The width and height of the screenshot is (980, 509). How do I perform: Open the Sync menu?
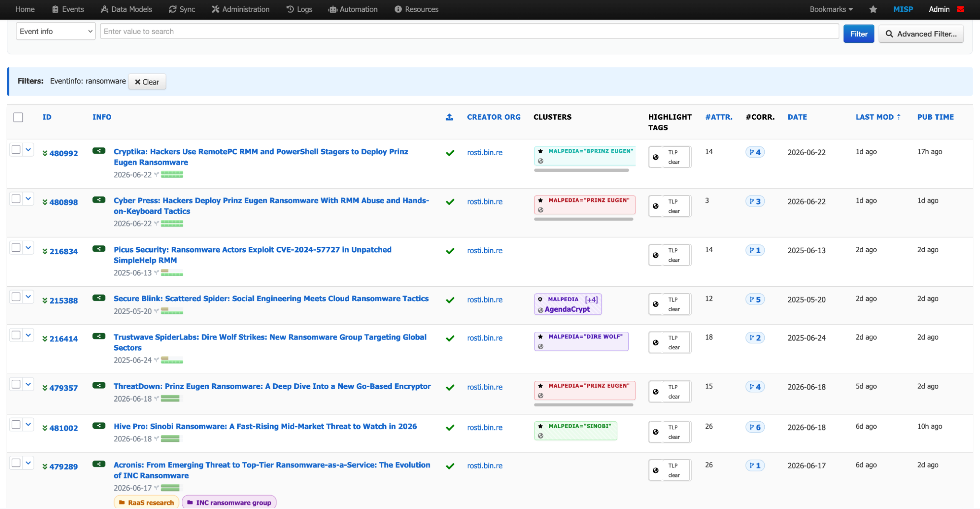(x=182, y=9)
